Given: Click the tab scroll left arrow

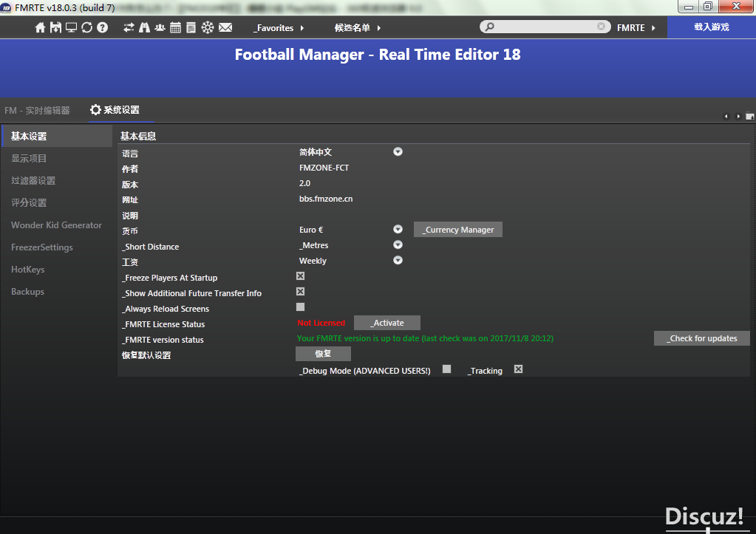Looking at the screenshot, I should [x=726, y=116].
